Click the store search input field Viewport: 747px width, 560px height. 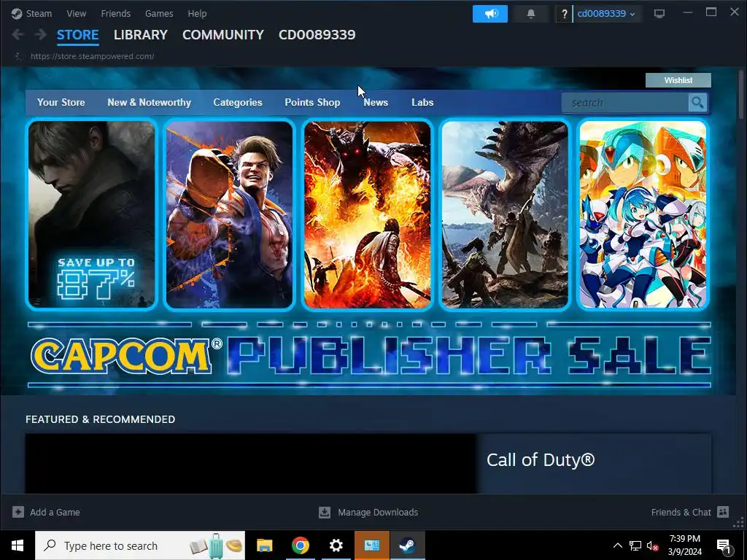click(x=625, y=102)
